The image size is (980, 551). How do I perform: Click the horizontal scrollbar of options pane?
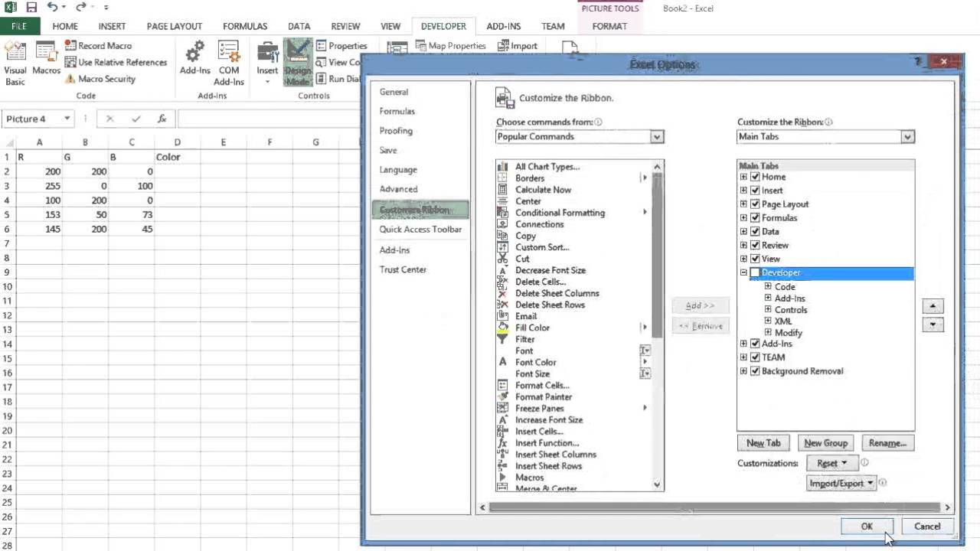pyautogui.click(x=714, y=507)
